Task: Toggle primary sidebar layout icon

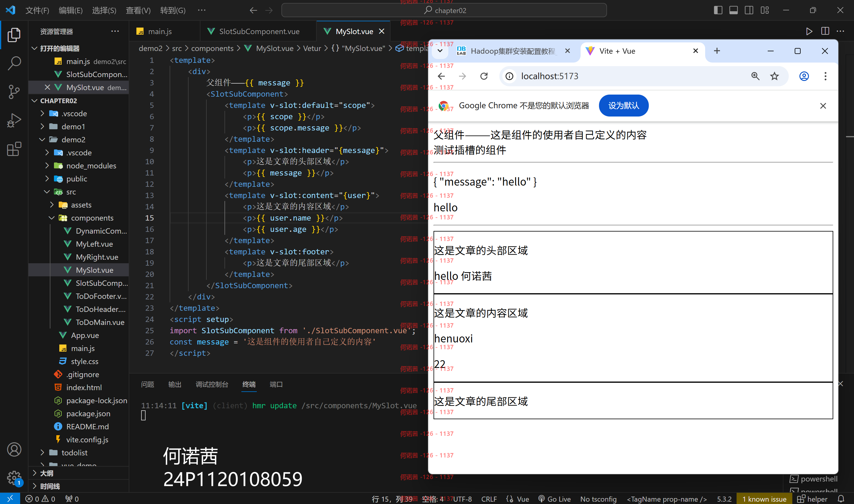Action: (718, 10)
